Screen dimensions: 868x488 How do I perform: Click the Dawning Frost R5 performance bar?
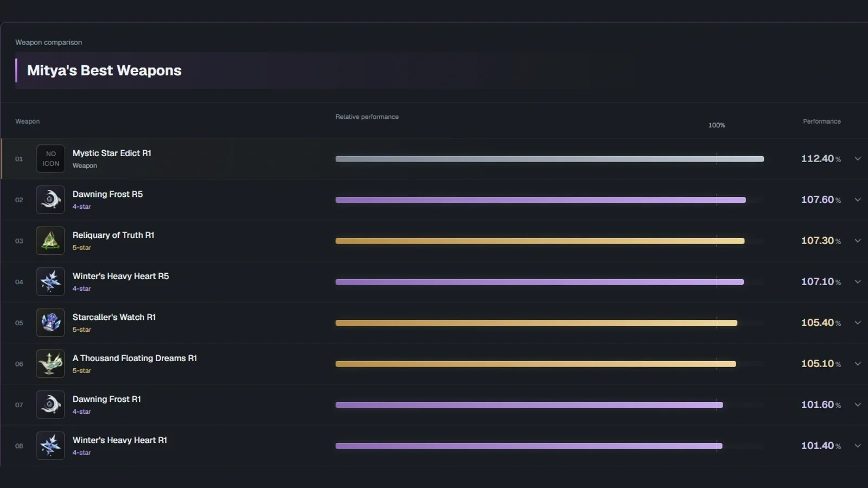coord(540,200)
